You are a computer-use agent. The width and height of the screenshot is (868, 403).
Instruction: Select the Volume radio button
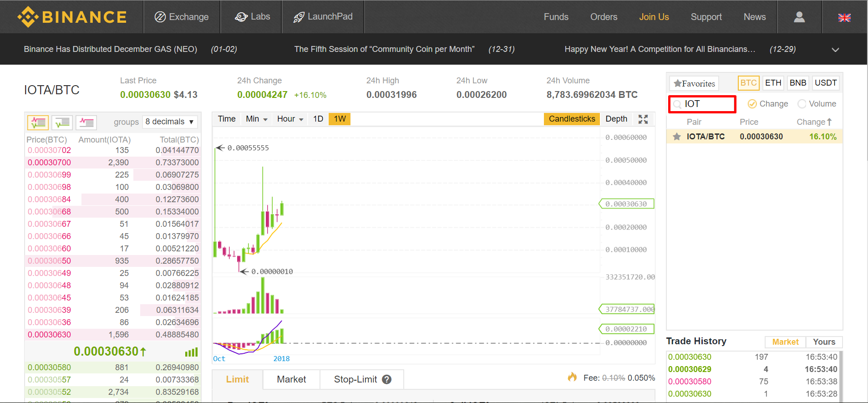(x=802, y=104)
